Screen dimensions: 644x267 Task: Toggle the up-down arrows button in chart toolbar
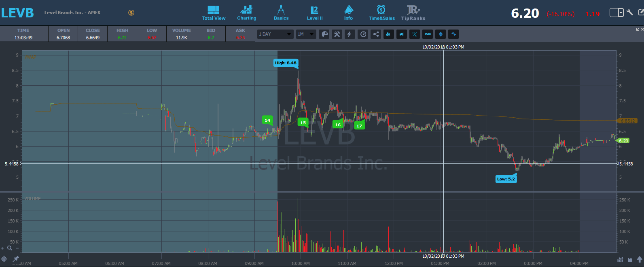coord(441,34)
